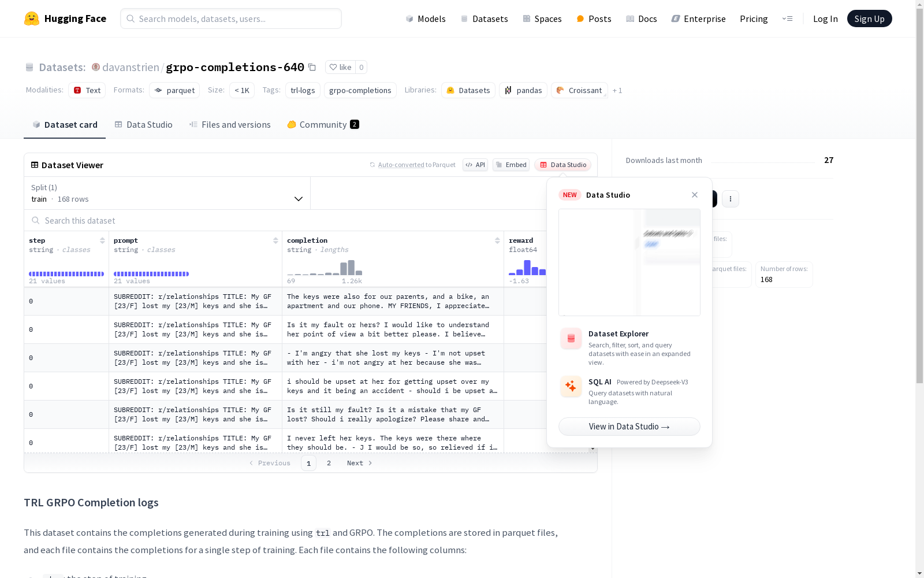924x578 pixels.
Task: Click the Data Studio button in viewer header
Action: 562,165
